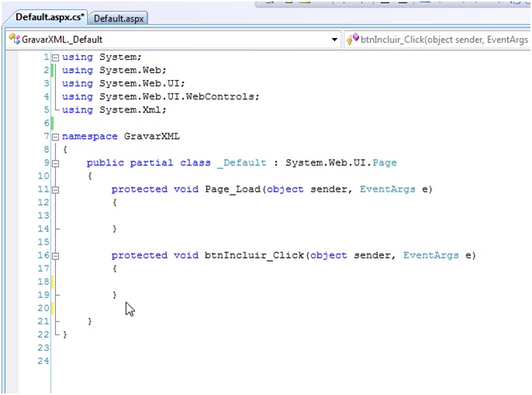Open the btnIncluir_Click member dropdown
The height and width of the screenshot is (395, 532).
tap(438, 39)
